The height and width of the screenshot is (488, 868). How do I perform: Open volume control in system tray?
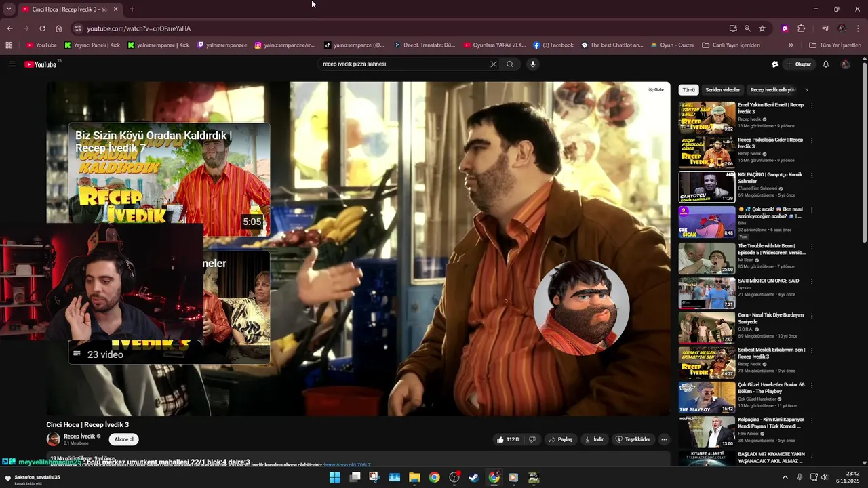pyautogui.click(x=825, y=477)
